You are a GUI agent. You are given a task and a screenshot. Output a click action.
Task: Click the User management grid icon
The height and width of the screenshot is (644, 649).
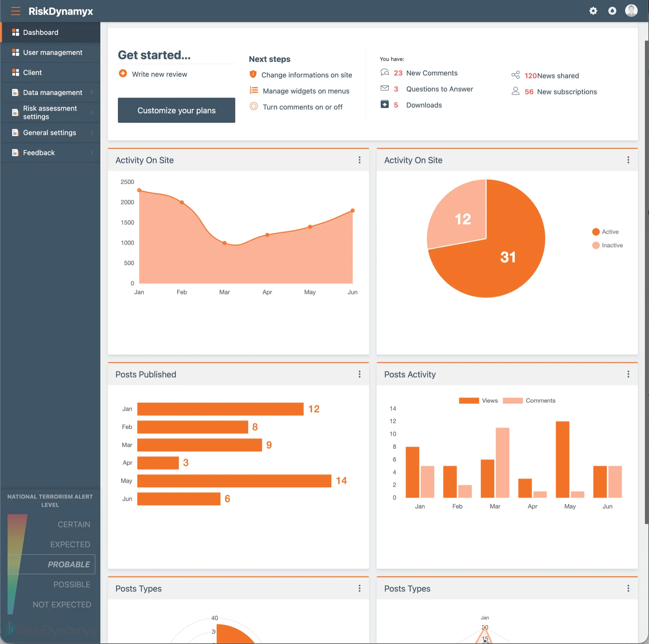pos(16,53)
